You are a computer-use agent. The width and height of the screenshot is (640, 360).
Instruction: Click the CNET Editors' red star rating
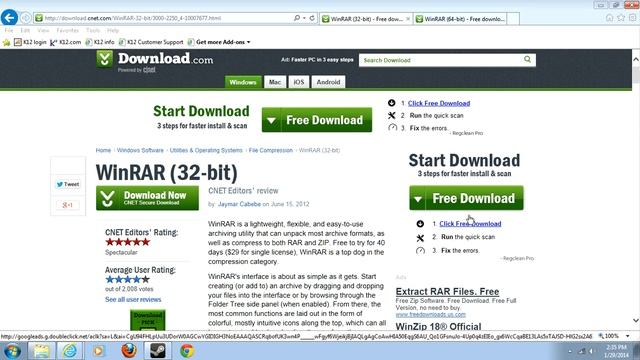tap(128, 242)
